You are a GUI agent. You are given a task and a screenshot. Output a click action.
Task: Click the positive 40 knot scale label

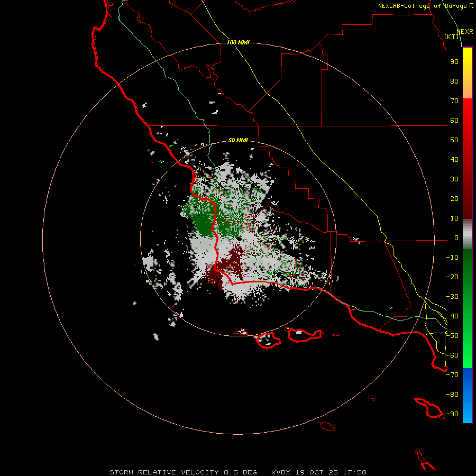pos(454,159)
